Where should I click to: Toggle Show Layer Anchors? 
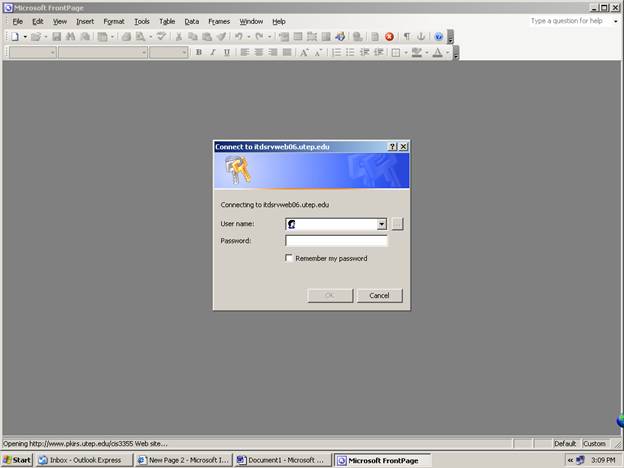click(x=421, y=37)
